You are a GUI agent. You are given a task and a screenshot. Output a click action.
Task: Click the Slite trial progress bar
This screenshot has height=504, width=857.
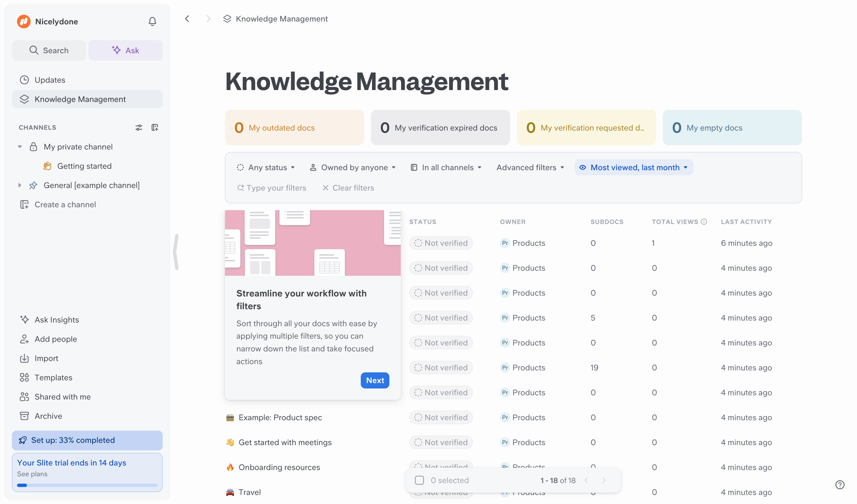[87, 485]
